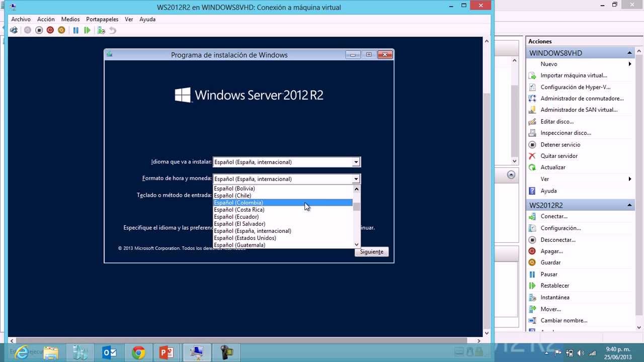Click Detener servicio action

560,145
